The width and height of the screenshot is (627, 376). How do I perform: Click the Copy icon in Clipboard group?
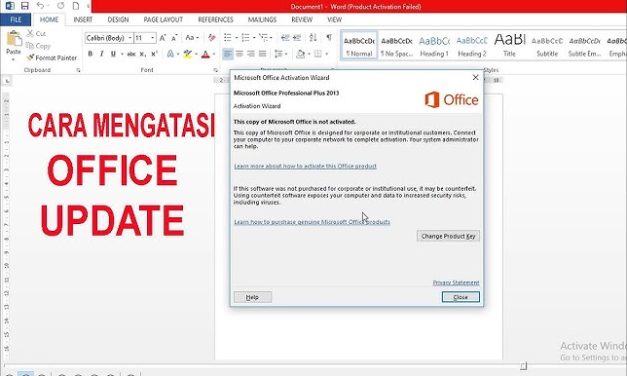click(x=30, y=46)
